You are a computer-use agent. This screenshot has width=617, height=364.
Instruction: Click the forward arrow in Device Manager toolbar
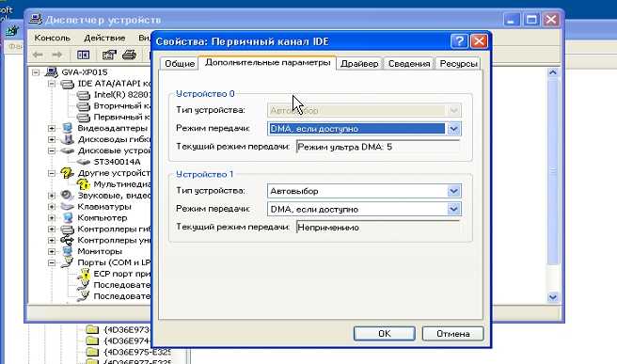[x=57, y=55]
